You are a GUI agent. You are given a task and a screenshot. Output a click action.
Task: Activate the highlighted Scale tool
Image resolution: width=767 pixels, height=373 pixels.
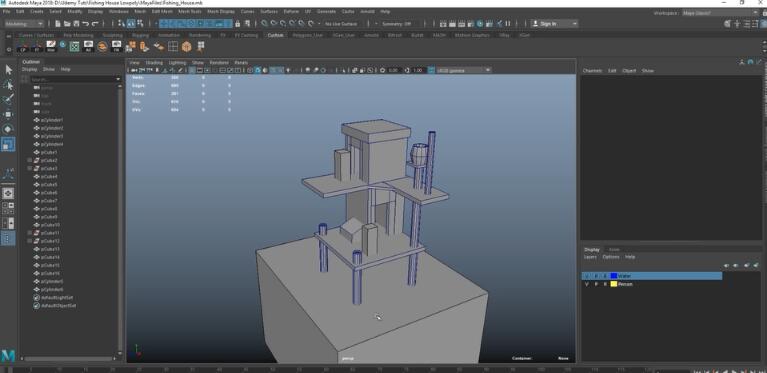pos(8,144)
